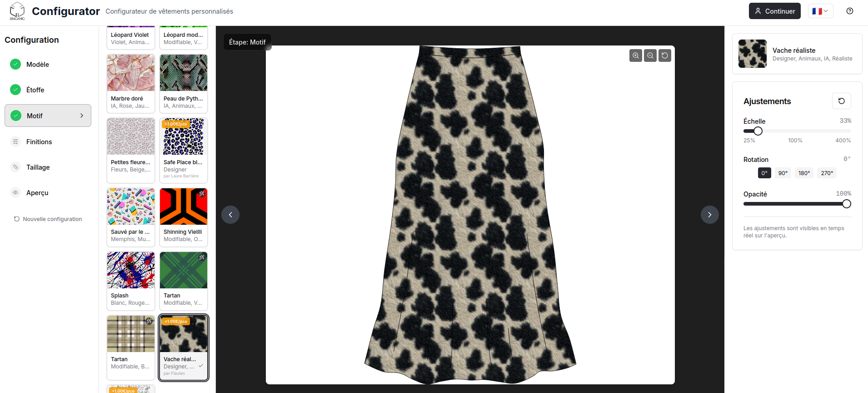
Task: Select the Léopard Violet pattern
Action: tap(131, 37)
